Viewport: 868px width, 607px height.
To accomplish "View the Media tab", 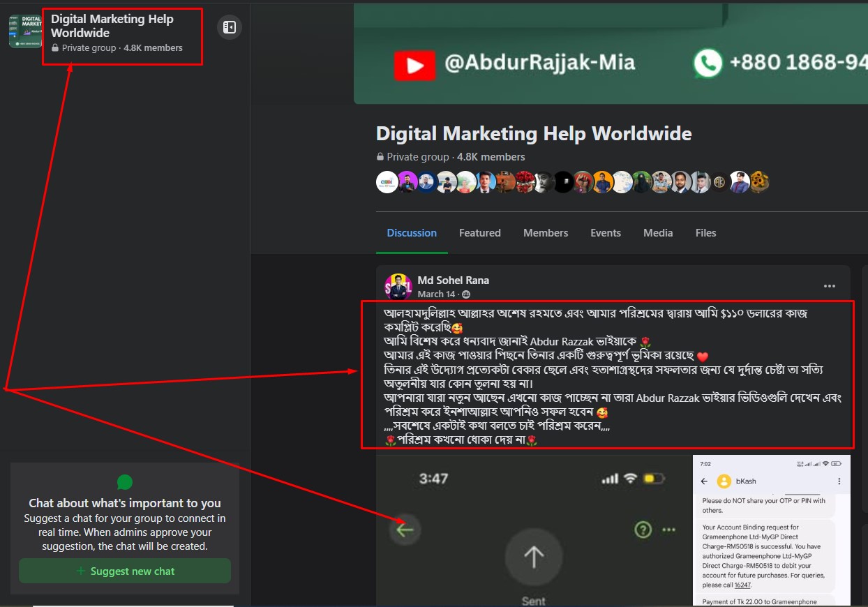I will (x=658, y=233).
